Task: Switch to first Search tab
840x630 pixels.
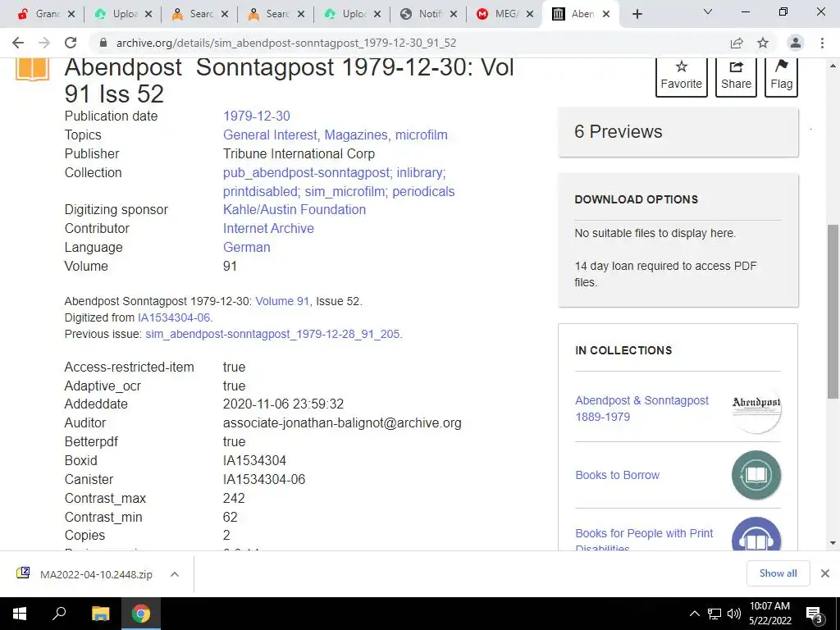Action: [192, 14]
